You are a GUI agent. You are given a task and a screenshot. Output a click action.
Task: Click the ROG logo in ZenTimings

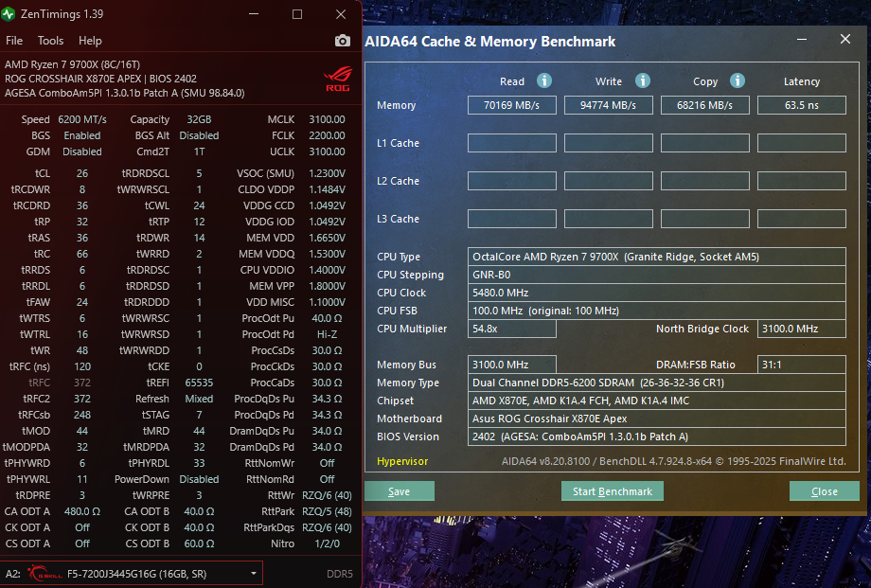(x=337, y=79)
